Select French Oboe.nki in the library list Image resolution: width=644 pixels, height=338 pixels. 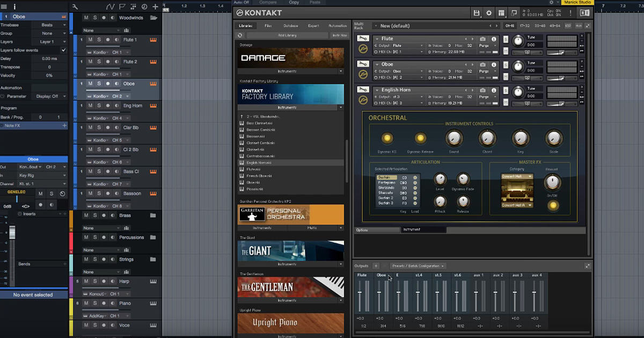click(x=260, y=176)
